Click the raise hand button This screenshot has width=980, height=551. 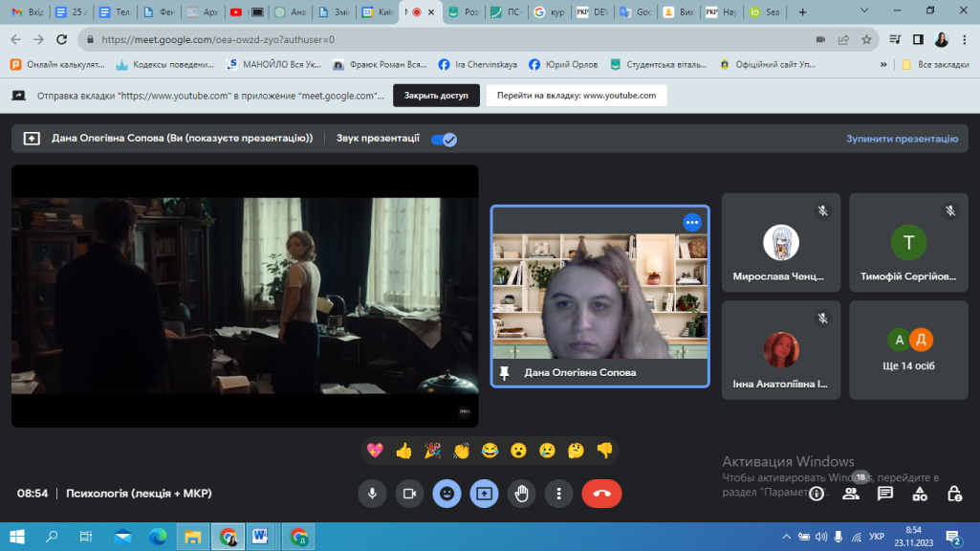[x=521, y=494]
